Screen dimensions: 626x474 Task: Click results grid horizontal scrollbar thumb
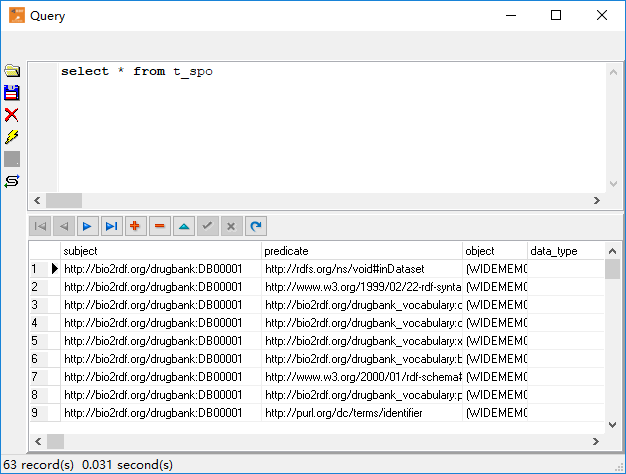55,441
